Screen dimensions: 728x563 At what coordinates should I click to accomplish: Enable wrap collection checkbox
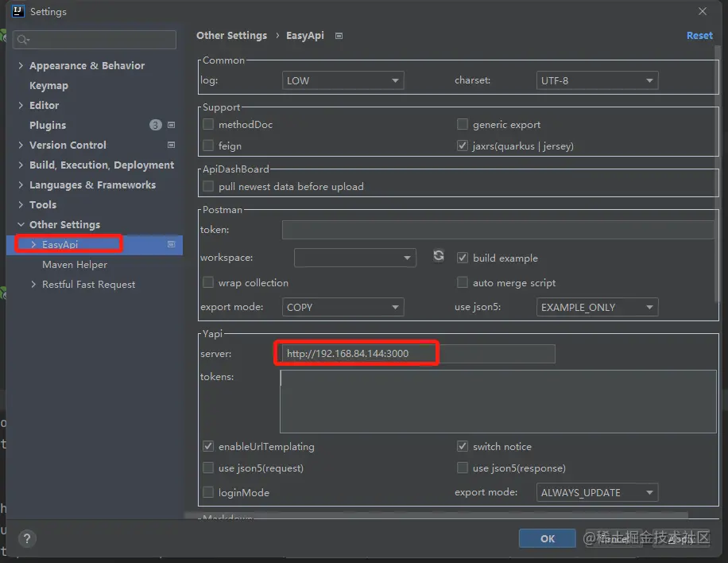208,282
